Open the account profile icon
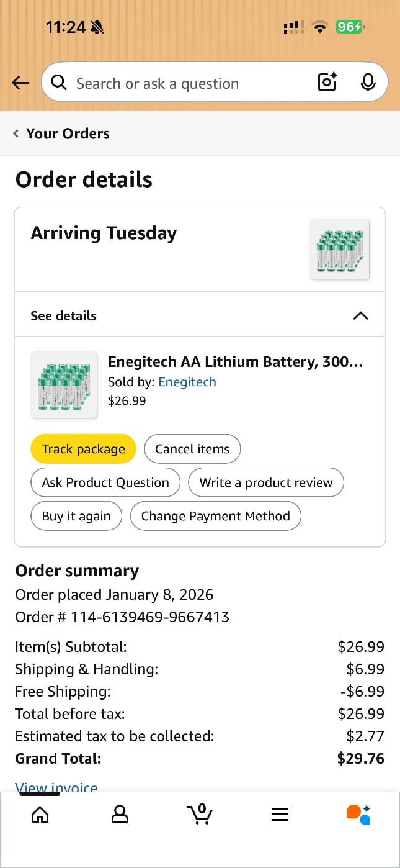400x868 pixels. (x=120, y=814)
